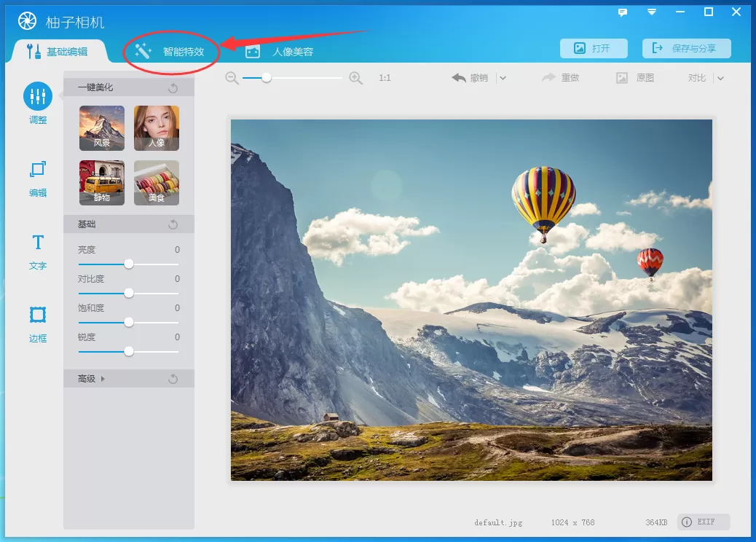756x542 pixels.
Task: Click the 保存与分享 save and share button
Action: click(687, 48)
